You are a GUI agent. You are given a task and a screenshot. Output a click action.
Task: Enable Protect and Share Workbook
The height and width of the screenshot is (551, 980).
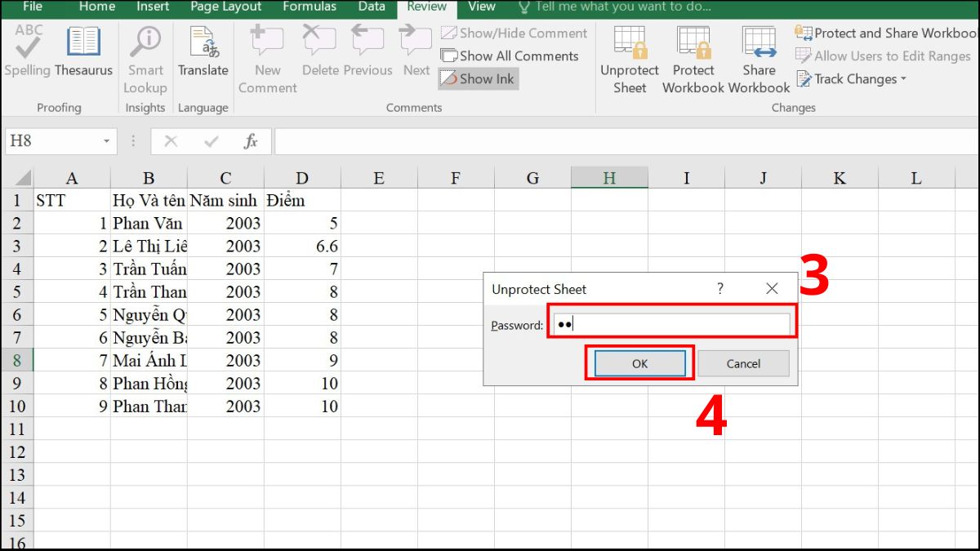pos(886,34)
